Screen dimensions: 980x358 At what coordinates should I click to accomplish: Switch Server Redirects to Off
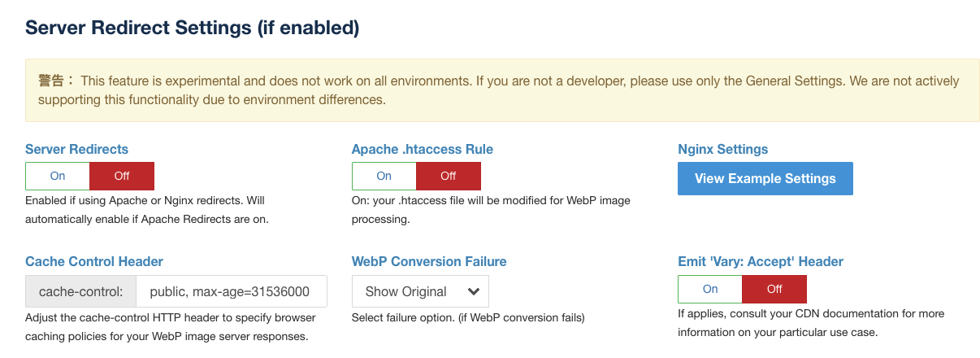[122, 176]
